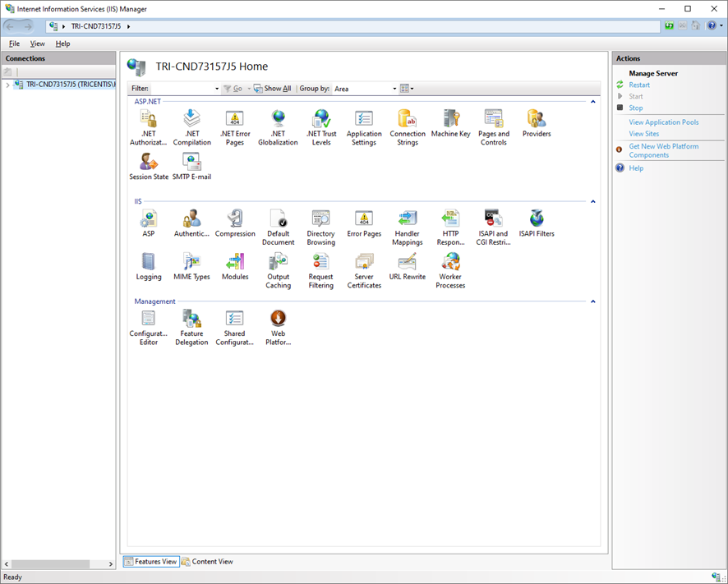Open ISAPI Filters settings
Image resolution: width=728 pixels, height=584 pixels.
536,222
